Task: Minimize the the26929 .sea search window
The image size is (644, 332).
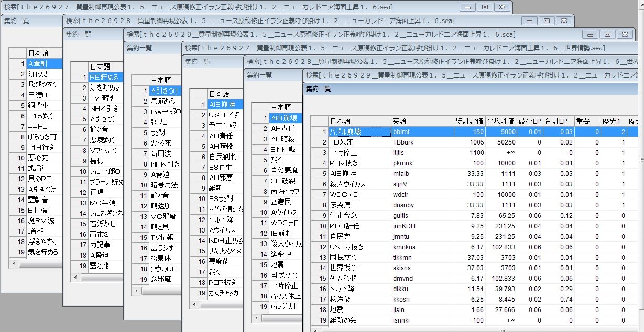Action: [591, 34]
